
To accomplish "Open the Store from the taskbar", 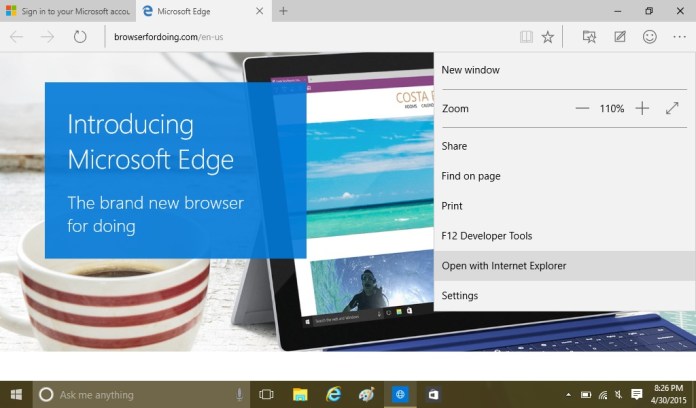I will 433,394.
